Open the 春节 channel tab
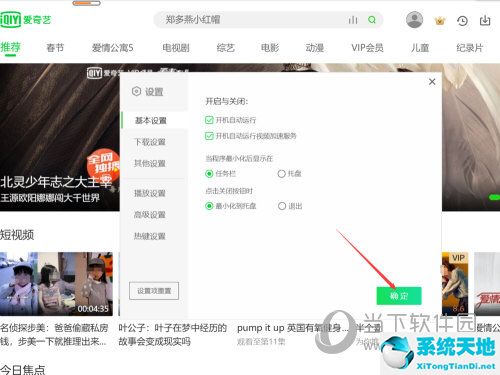Viewport: 500px width, 375px height. tap(55, 48)
